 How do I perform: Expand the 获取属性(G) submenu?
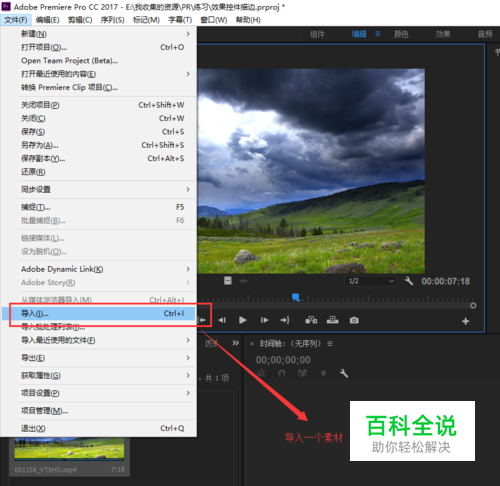tap(99, 375)
